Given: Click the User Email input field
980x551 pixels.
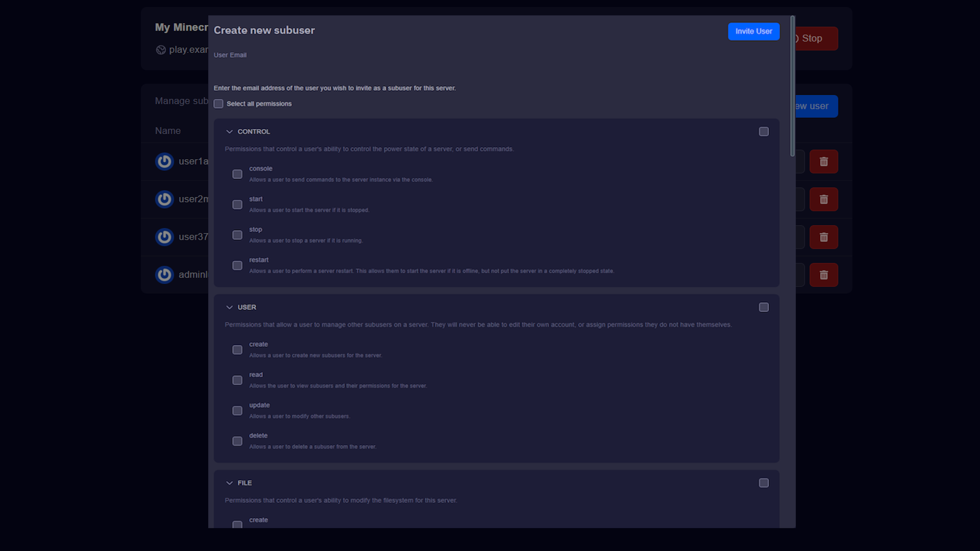Looking at the screenshot, I should tap(496, 70).
